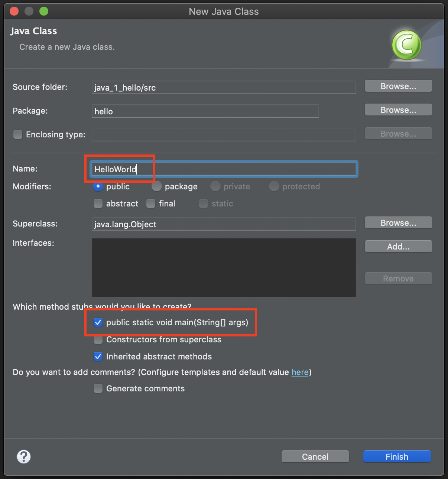Browse for the Source folder
Screen dimensions: 448x479
pos(398,86)
